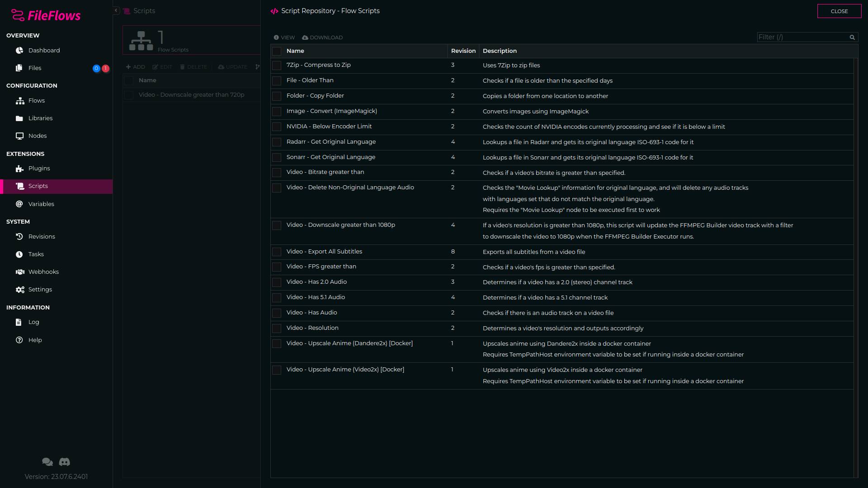
Task: Click the Discord icon in the footer
Action: (x=64, y=461)
